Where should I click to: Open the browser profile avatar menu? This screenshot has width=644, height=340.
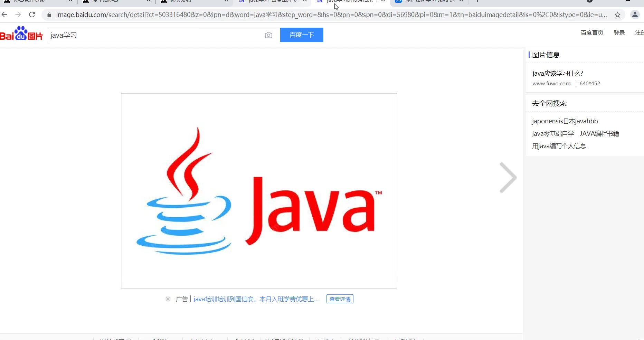[x=635, y=15]
